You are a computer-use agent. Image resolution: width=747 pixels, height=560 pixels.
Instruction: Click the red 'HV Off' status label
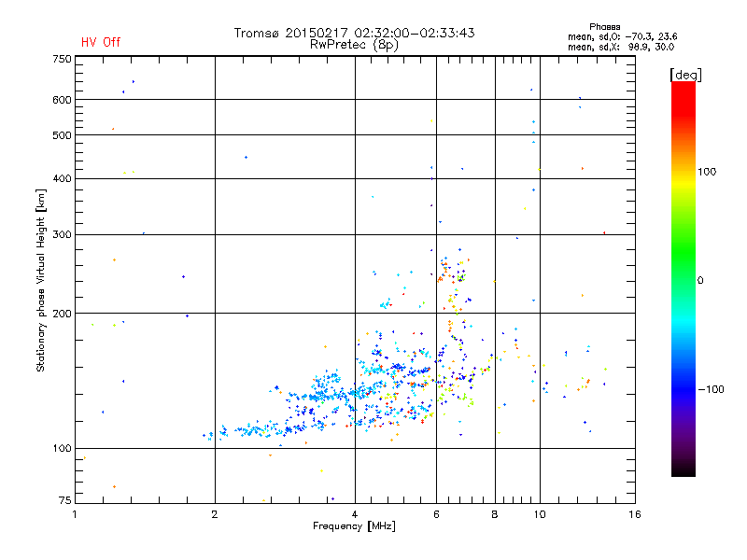tap(101, 42)
